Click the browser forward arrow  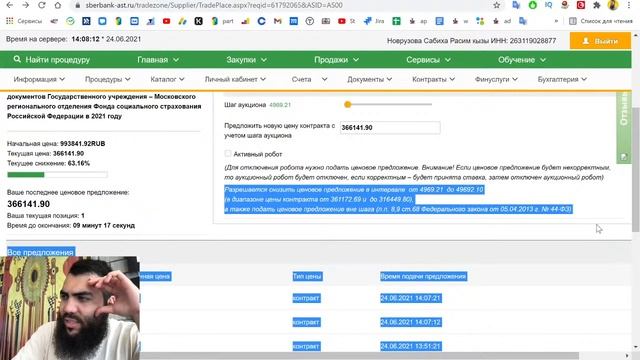(x=25, y=5)
